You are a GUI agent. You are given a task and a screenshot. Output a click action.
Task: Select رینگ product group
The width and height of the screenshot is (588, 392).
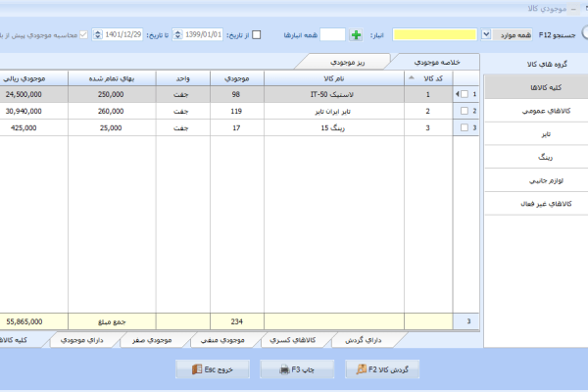point(536,157)
